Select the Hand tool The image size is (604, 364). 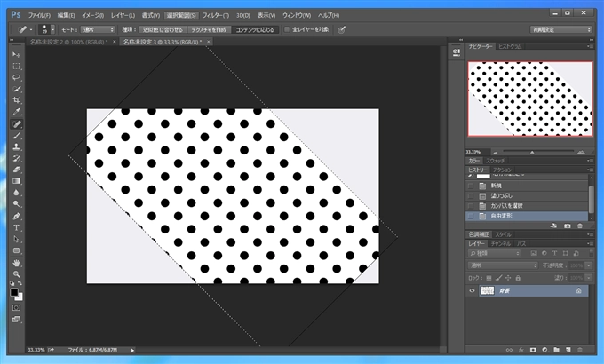pos(16,263)
